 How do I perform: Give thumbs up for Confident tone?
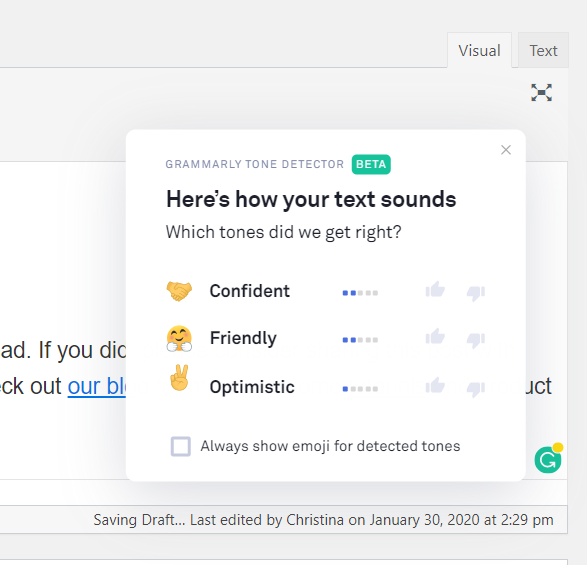[x=435, y=290]
